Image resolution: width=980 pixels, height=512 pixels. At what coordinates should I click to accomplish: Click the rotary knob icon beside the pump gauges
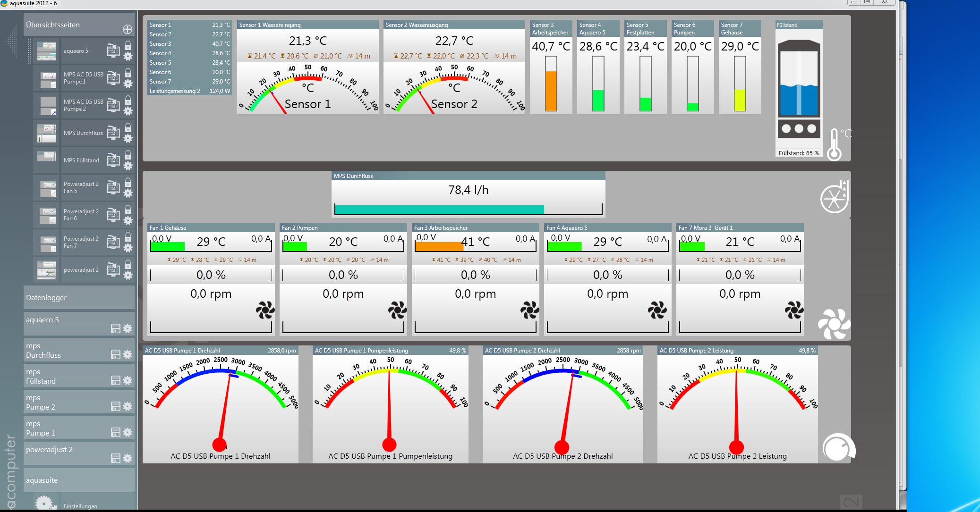pyautogui.click(x=838, y=448)
